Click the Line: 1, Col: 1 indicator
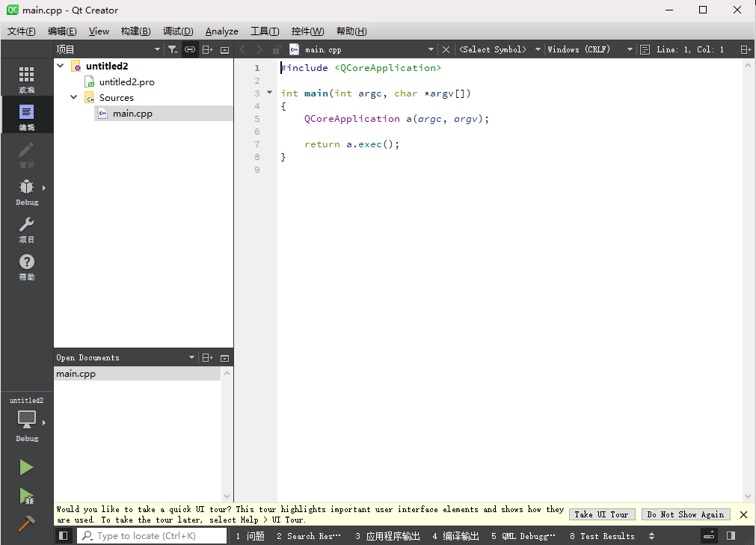 pos(690,49)
